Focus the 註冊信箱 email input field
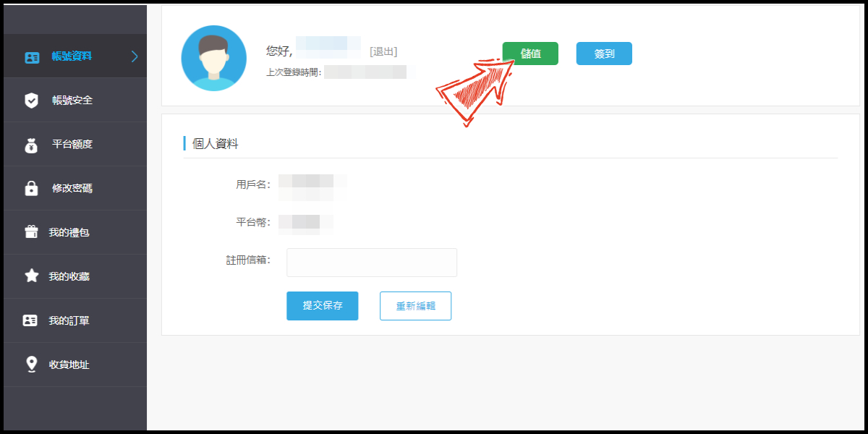Viewport: 868px width, 434px height. click(x=372, y=263)
